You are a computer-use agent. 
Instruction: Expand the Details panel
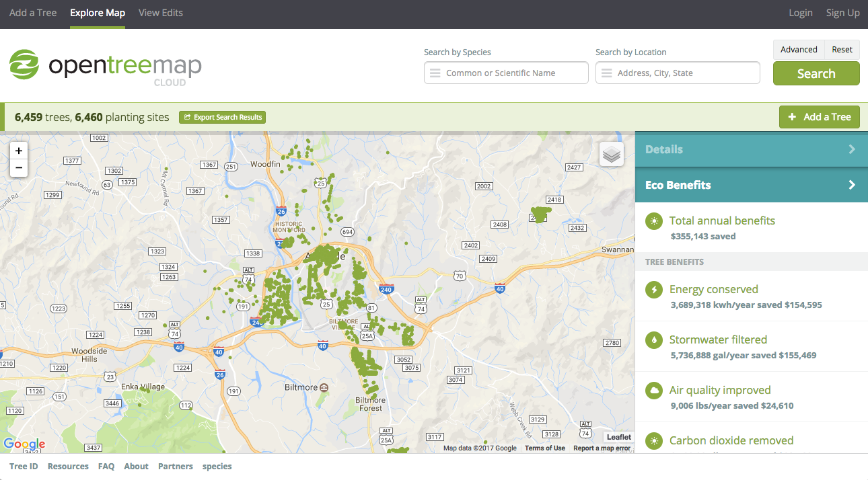[751, 149]
